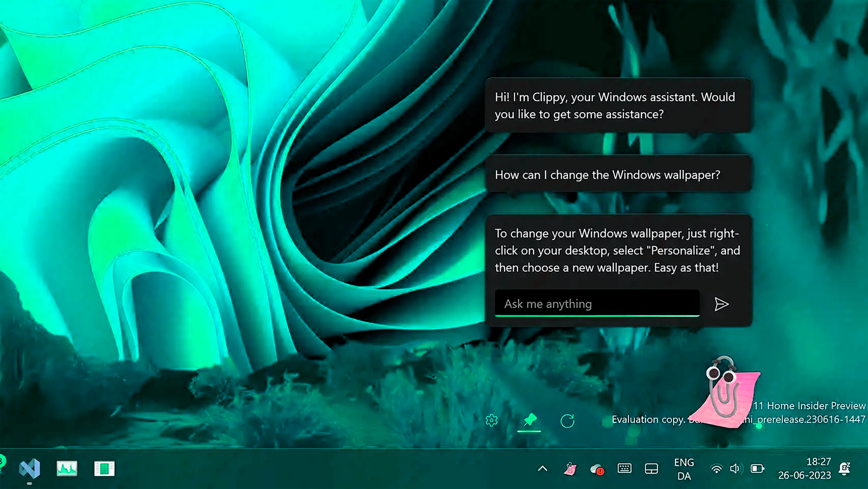Open Clippy settings gear icon
868x489 pixels.
click(x=491, y=420)
